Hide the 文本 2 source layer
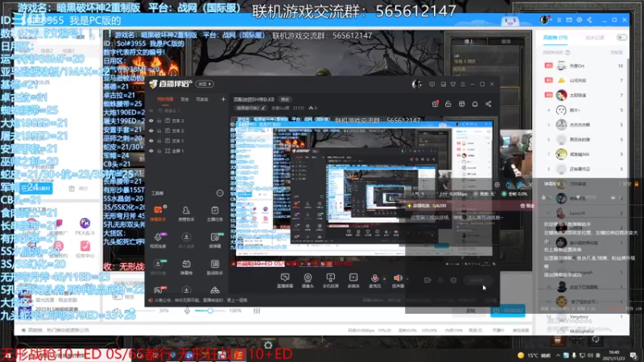 point(151,130)
